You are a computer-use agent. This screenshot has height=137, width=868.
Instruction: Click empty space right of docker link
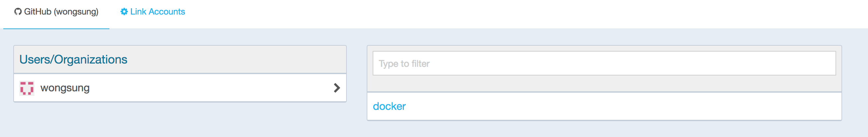click(x=623, y=106)
